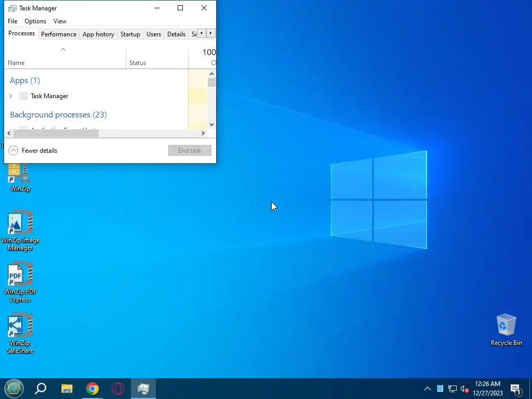Launch Opera browser from taskbar

pyautogui.click(x=118, y=389)
